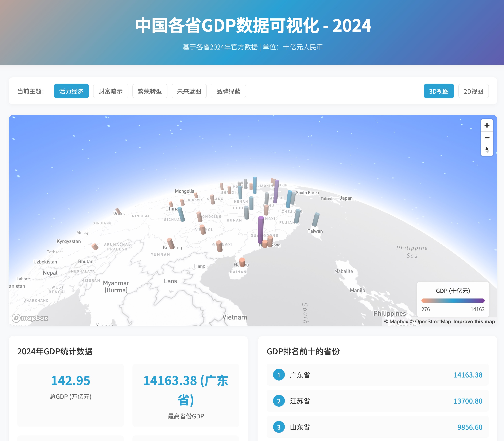
Task: Click the 当前主题 label
Action: 31,91
